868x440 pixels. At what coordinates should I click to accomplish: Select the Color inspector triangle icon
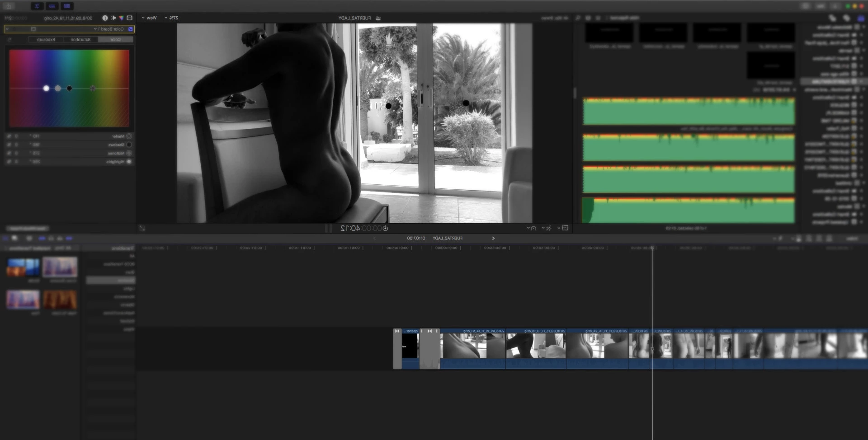[x=121, y=18]
